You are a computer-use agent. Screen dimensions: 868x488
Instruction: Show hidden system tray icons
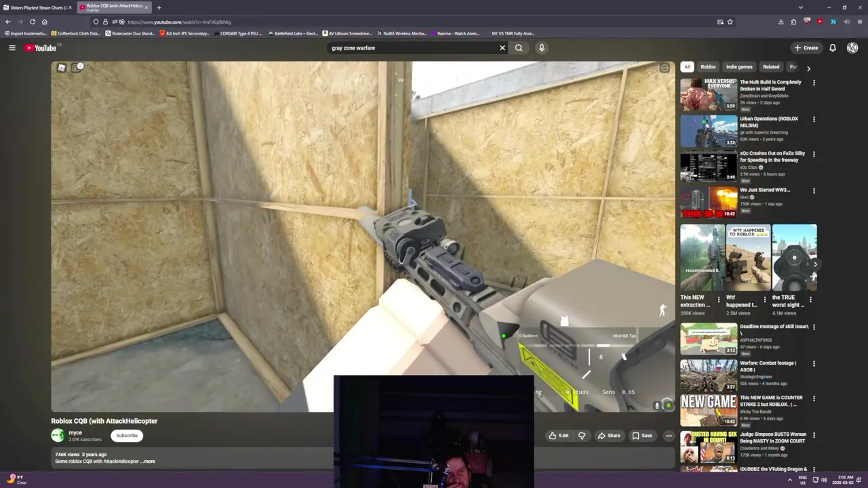point(789,480)
